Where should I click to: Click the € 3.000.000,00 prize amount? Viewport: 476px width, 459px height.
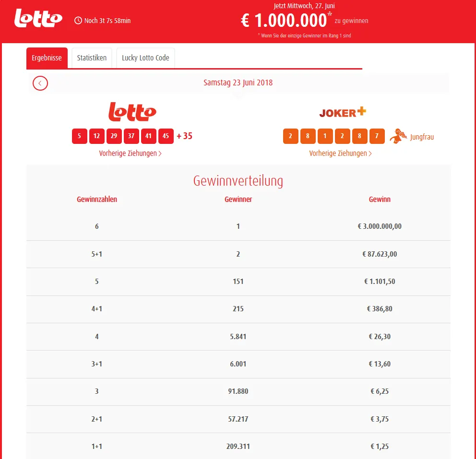tap(380, 226)
